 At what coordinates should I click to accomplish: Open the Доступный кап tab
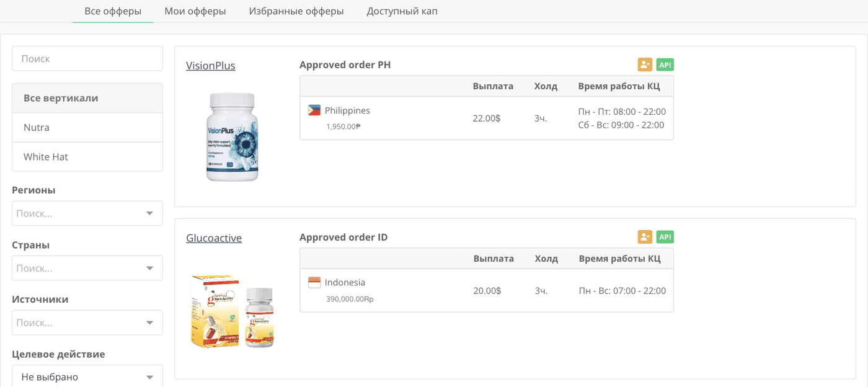pyautogui.click(x=402, y=11)
